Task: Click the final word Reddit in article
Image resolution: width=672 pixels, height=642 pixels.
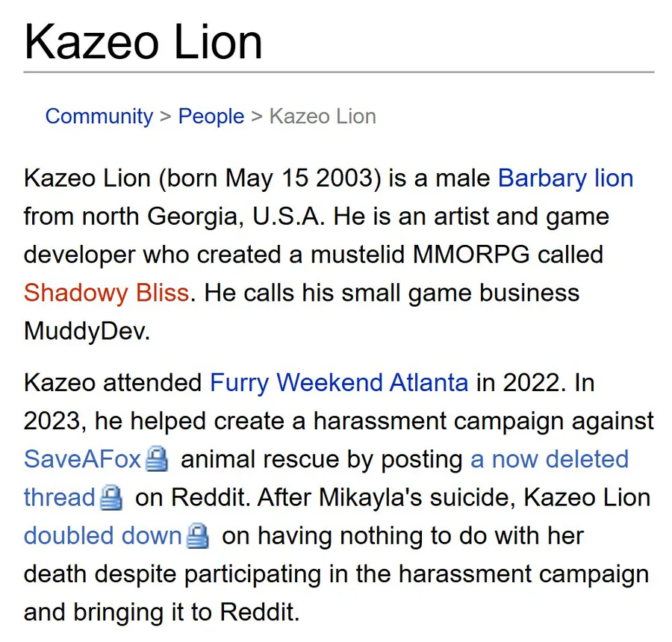Action: [x=259, y=612]
